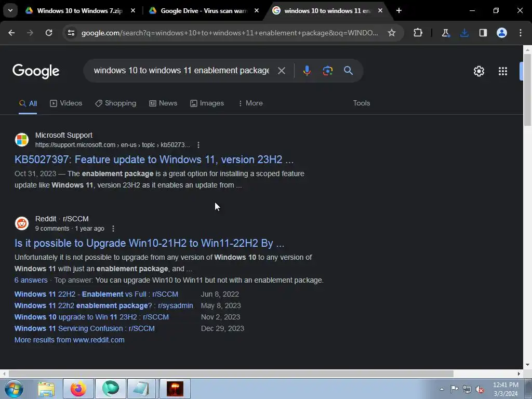Open search Tools options
The height and width of the screenshot is (399, 532).
point(362,103)
